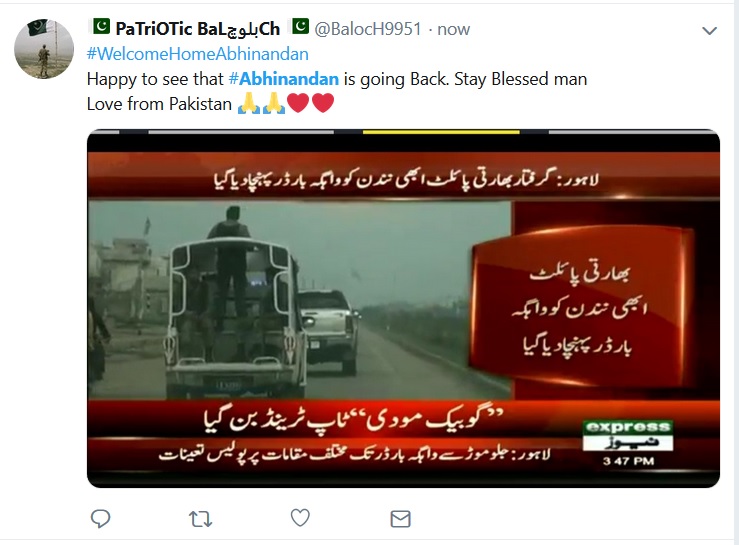This screenshot has height=545, width=739.
Task: Open the tweet permalink via the "now" timestamp
Action: tap(453, 29)
